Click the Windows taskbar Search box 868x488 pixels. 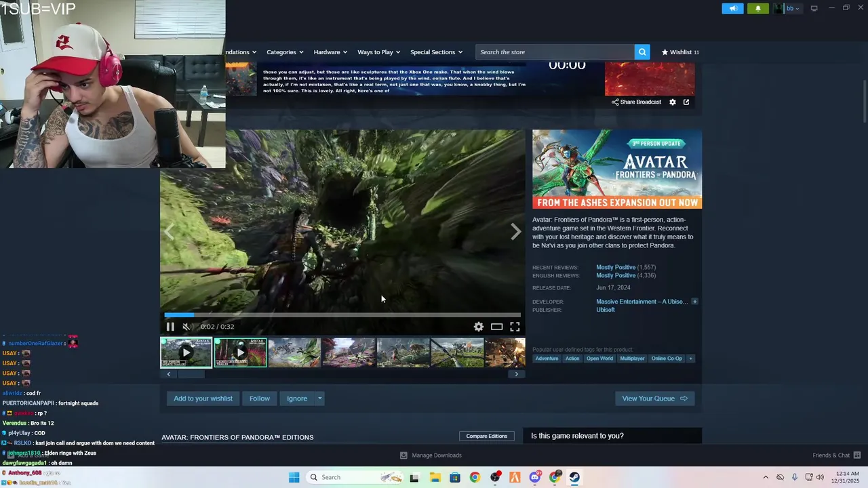coord(355,477)
